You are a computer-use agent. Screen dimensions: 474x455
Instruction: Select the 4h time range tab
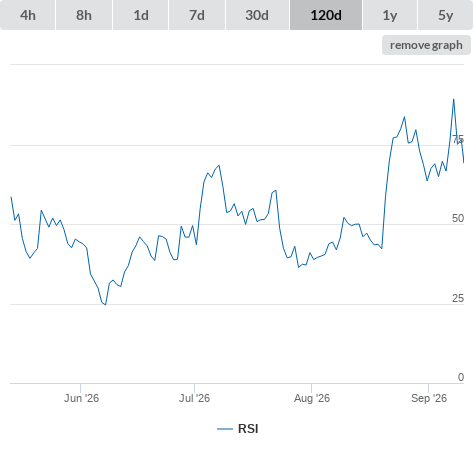28,15
